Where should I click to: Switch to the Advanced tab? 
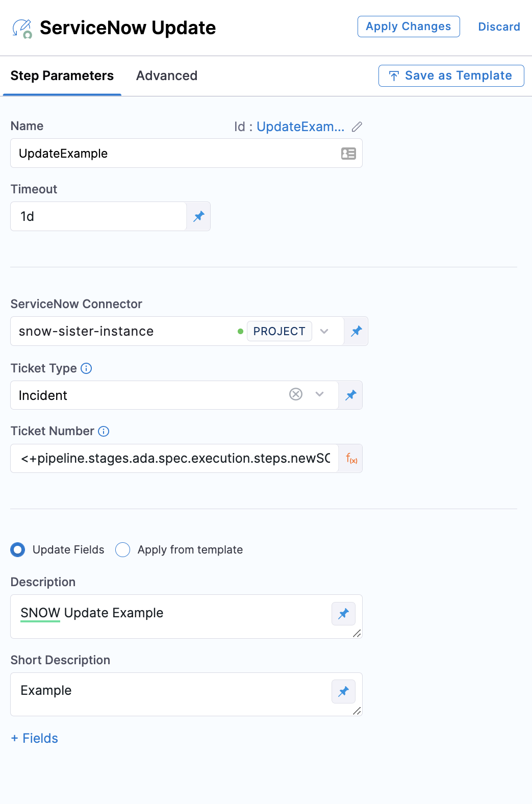[167, 76]
